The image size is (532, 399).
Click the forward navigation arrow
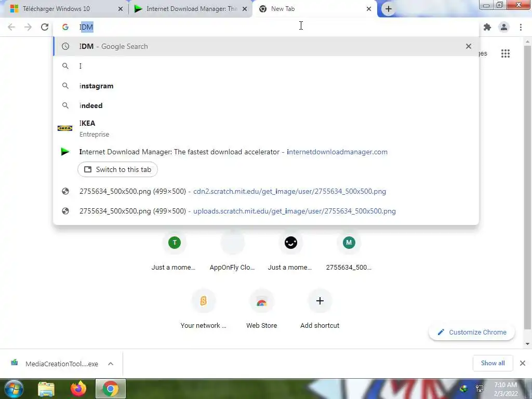point(28,27)
